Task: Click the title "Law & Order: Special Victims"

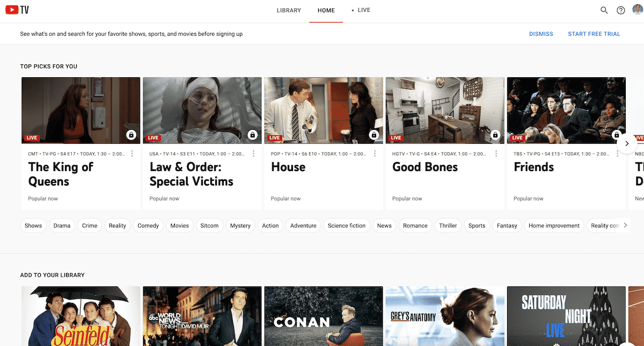Action: coord(192,174)
